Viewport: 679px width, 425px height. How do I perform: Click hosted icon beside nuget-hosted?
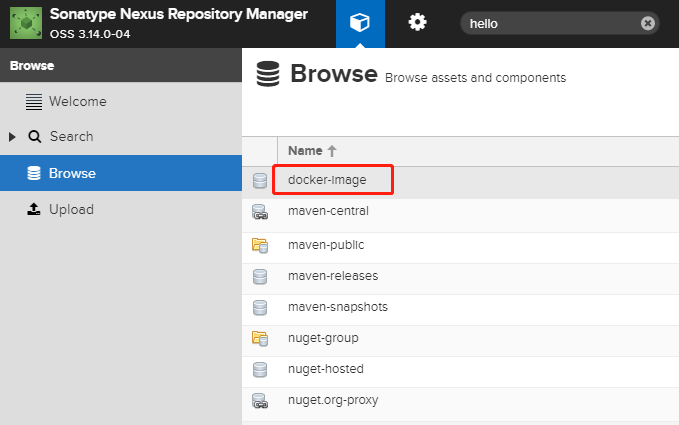260,370
